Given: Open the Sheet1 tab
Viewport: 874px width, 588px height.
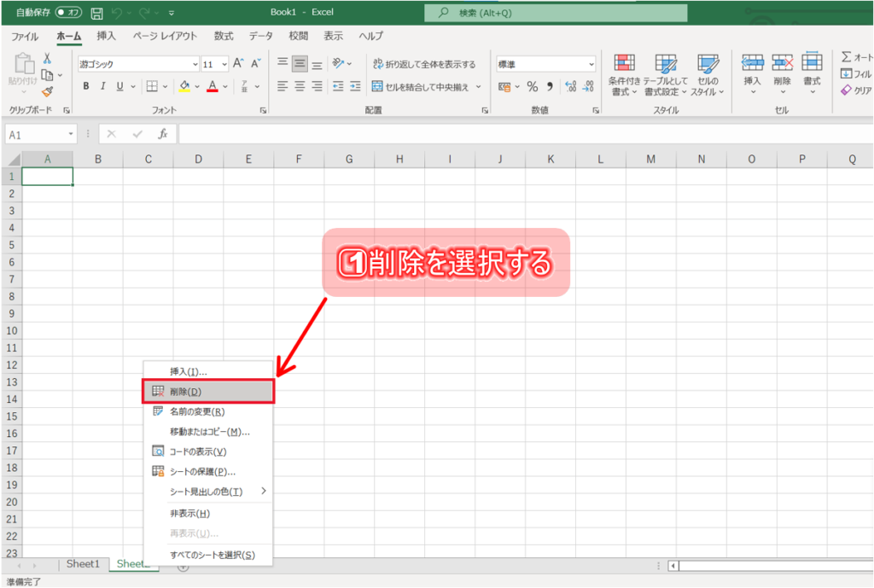Looking at the screenshot, I should [83, 564].
